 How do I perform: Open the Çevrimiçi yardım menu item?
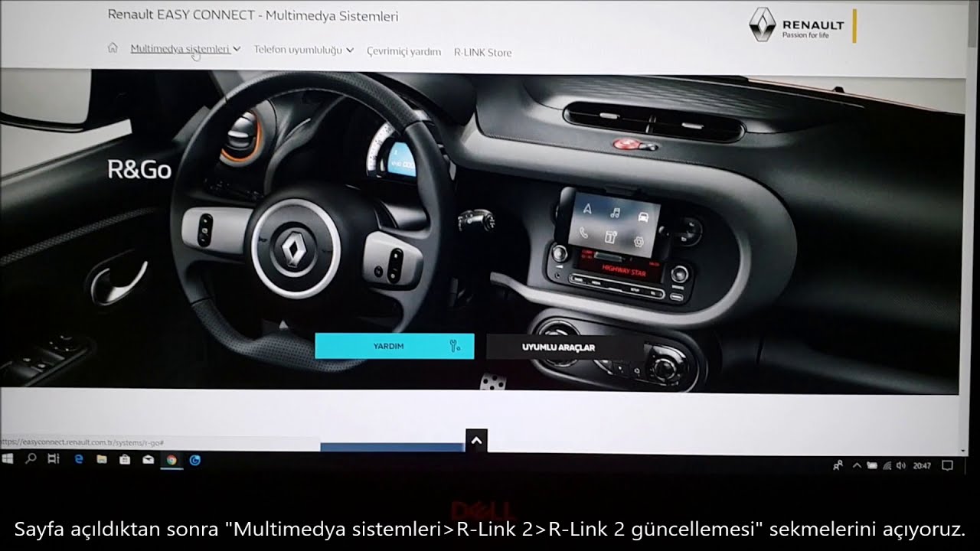pyautogui.click(x=403, y=51)
